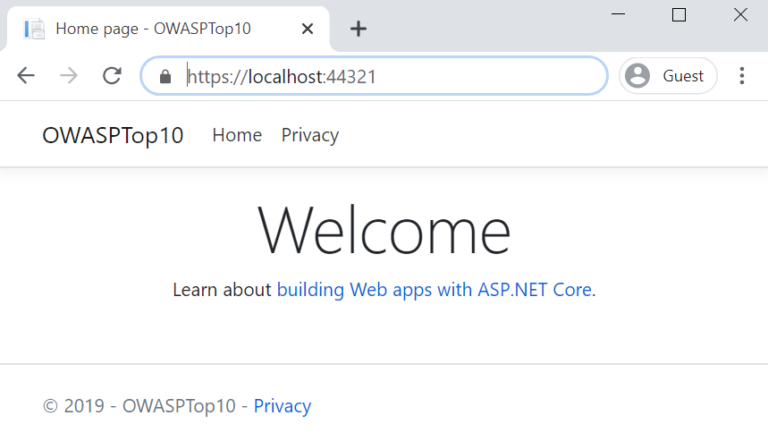
Task: Click the page favicon on the tab
Action: (35, 28)
